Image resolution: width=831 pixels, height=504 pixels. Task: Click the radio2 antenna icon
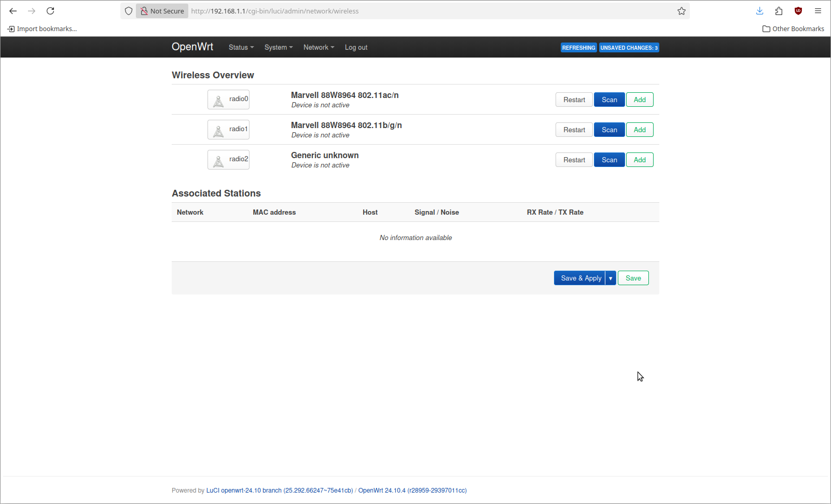218,161
